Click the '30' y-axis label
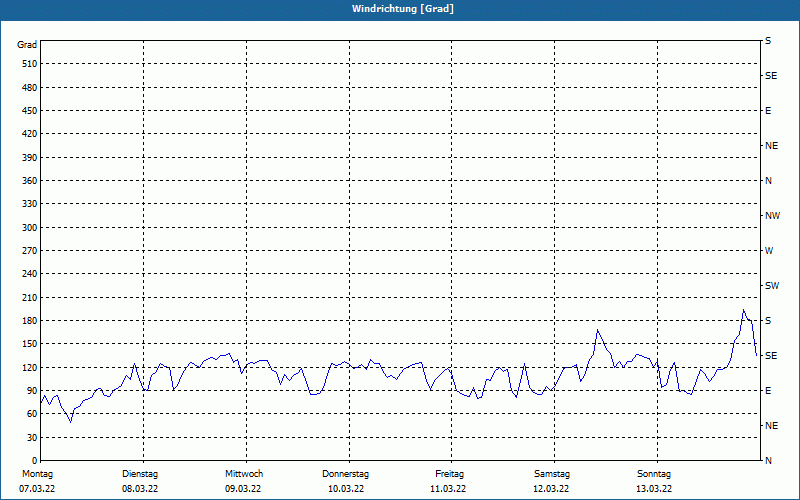Image resolution: width=800 pixels, height=500 pixels. tap(32, 438)
